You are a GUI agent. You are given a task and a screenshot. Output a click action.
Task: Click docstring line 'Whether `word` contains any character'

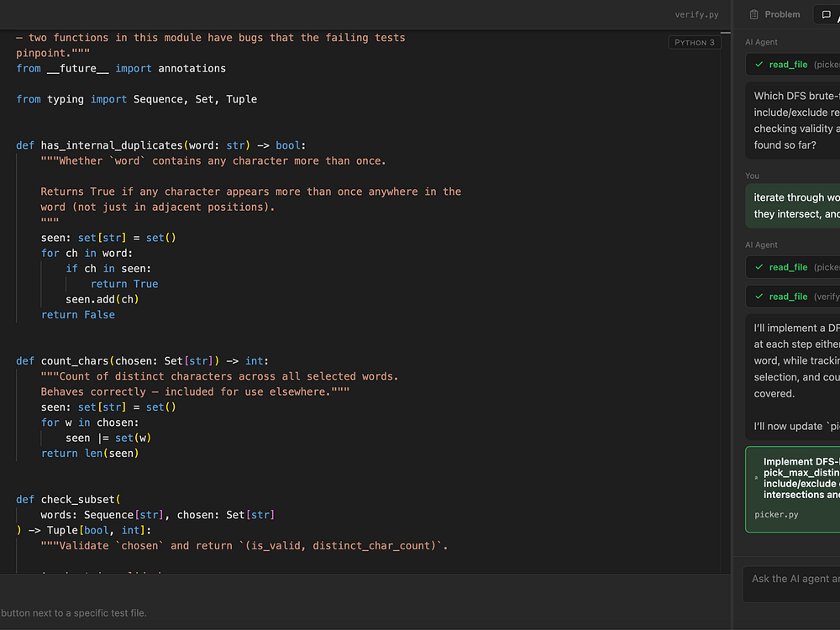[213, 160]
